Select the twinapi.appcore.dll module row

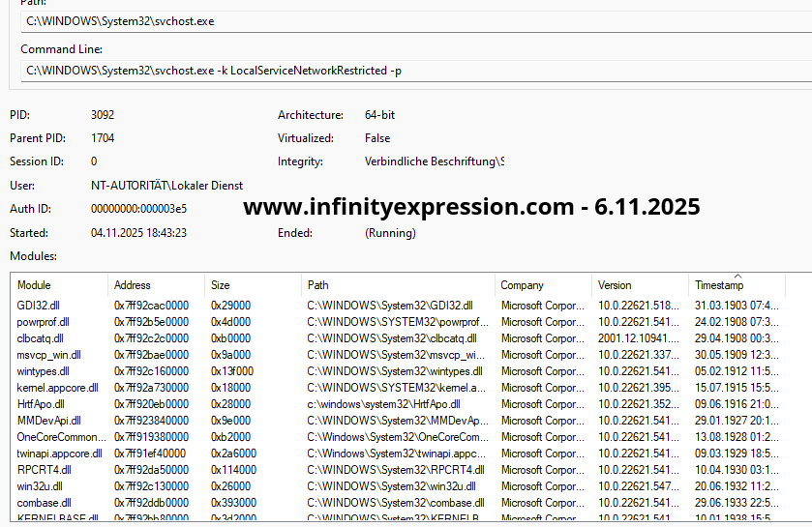[59, 454]
